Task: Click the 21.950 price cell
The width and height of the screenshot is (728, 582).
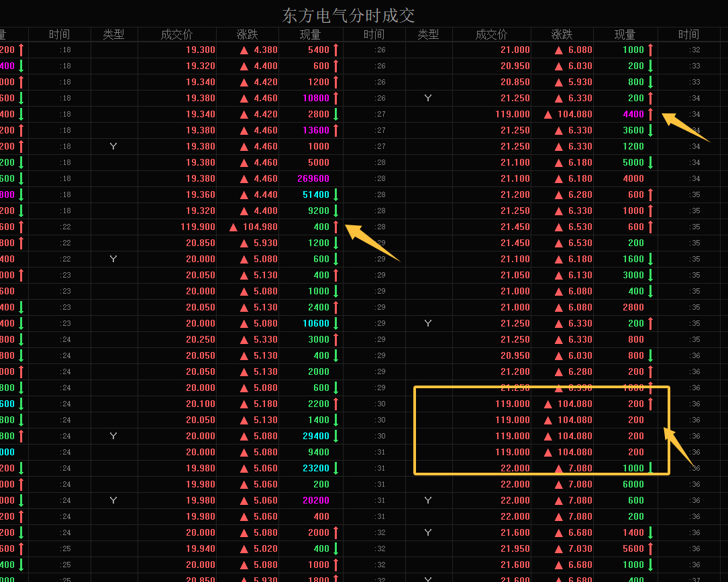Action: [x=515, y=548]
